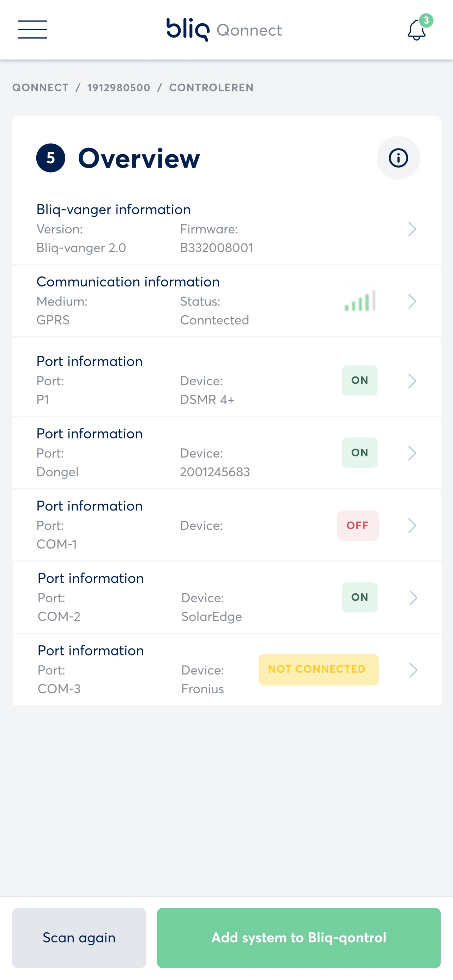Screen dimensions: 453x980
Task: Tap the Overview info icon
Action: pyautogui.click(x=398, y=158)
